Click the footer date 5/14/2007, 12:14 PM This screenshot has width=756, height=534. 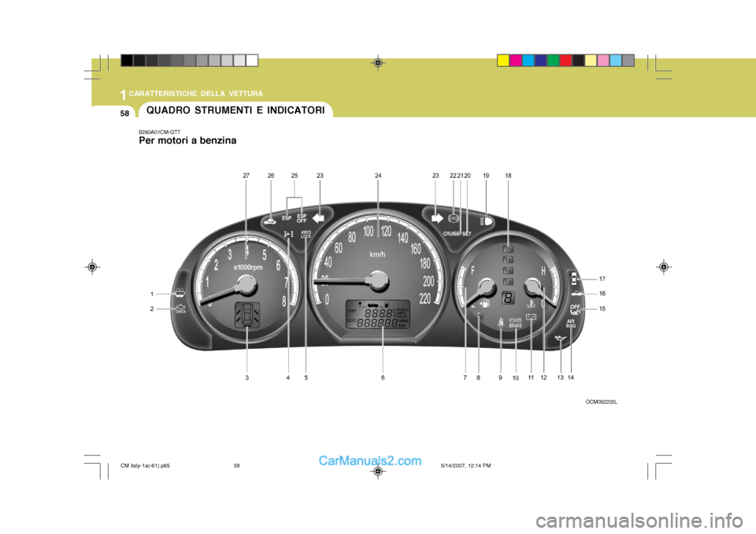point(465,465)
